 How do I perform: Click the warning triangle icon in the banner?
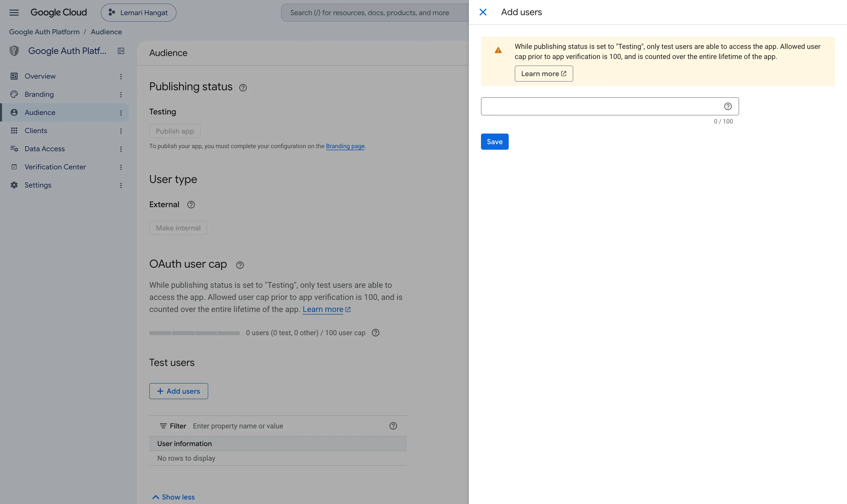(498, 50)
